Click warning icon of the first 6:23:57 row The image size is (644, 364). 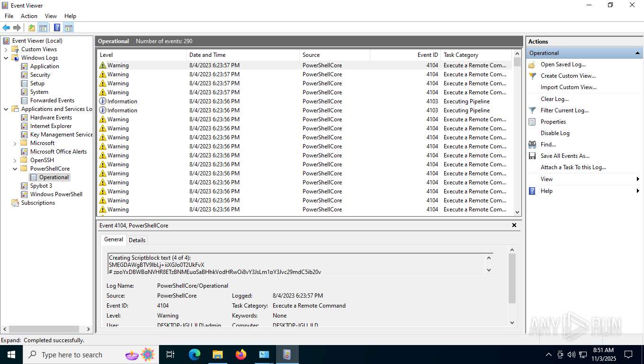(103, 65)
